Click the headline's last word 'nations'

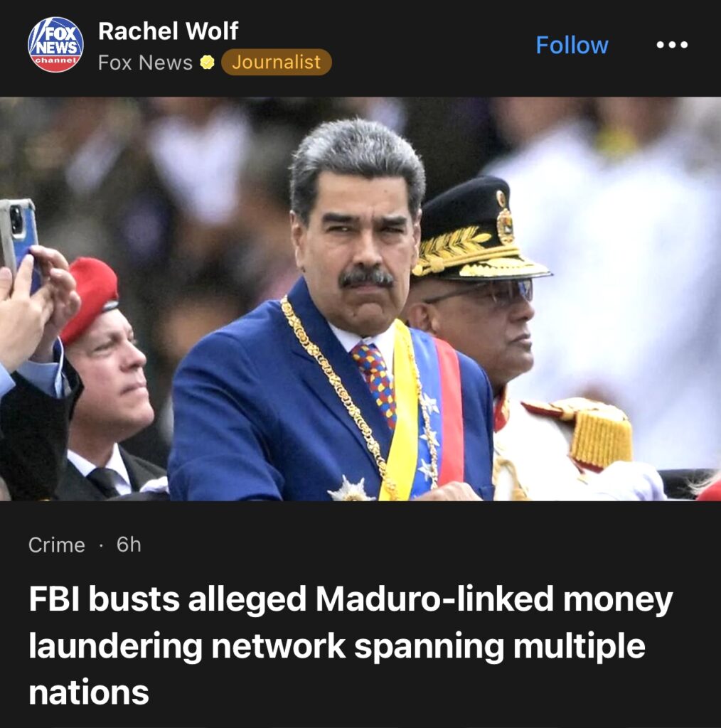click(89, 692)
